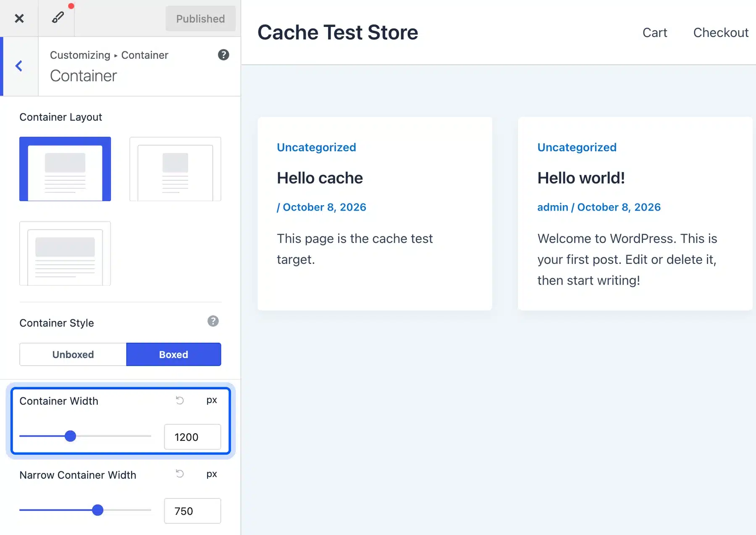The width and height of the screenshot is (756, 535).
Task: Open the Cart menu item
Action: pos(655,32)
